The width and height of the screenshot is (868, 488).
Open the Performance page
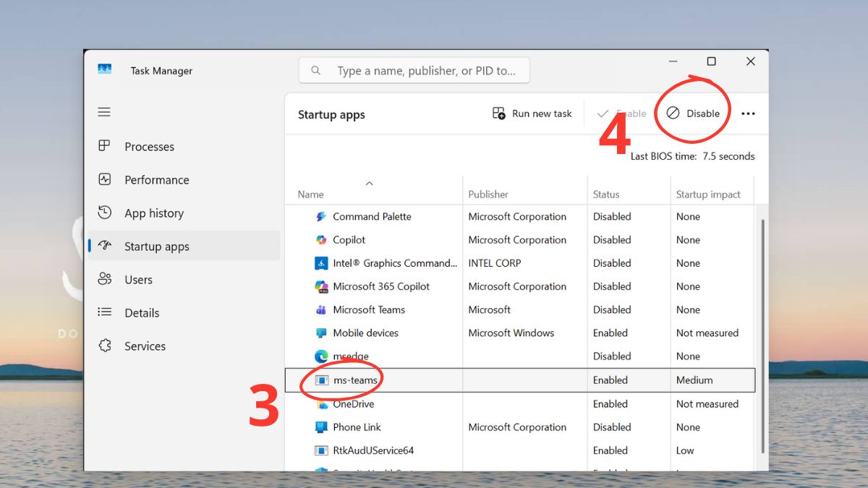coord(156,180)
